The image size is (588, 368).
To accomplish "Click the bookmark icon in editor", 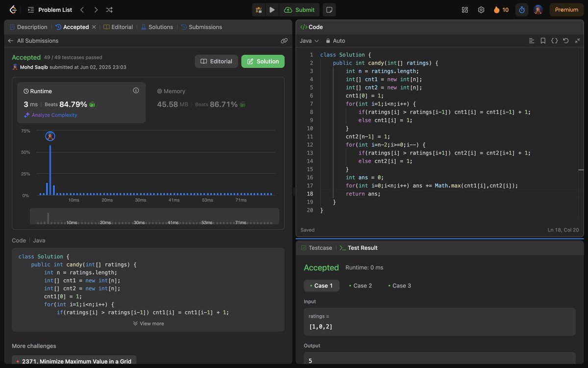I will click(543, 41).
